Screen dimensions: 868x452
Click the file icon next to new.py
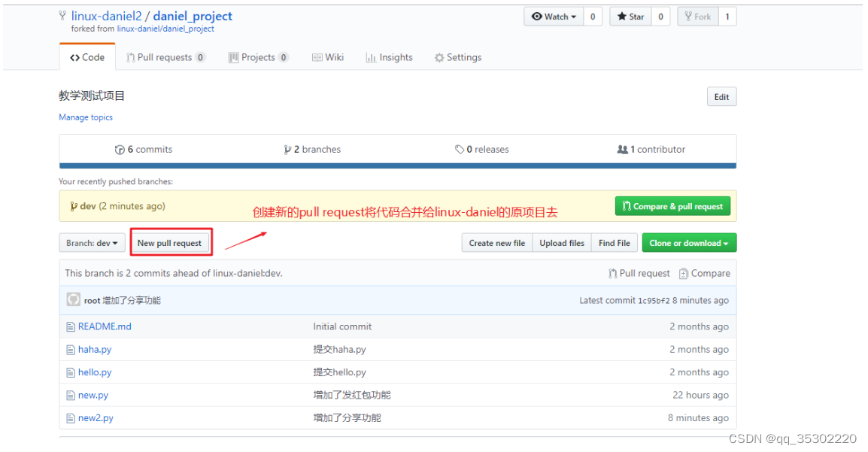coord(70,395)
